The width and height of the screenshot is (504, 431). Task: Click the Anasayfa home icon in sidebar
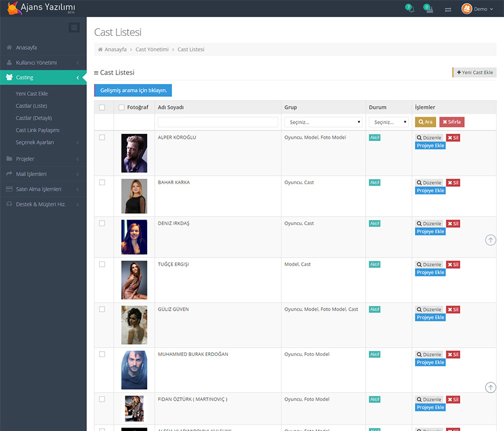(x=10, y=47)
